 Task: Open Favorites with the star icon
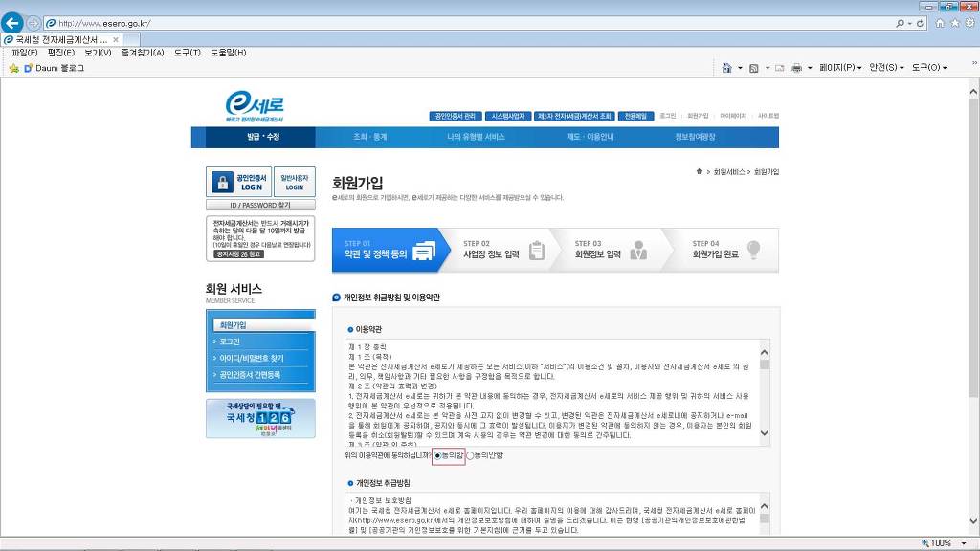pyautogui.click(x=955, y=23)
